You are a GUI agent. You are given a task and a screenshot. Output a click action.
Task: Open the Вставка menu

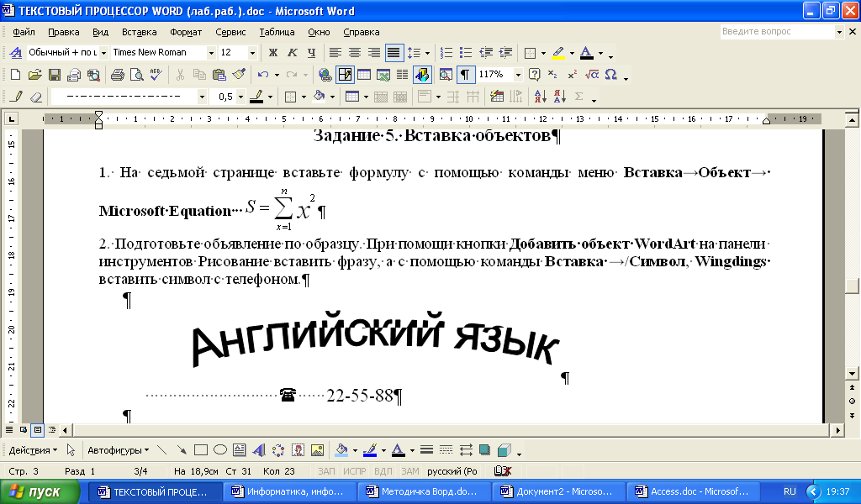coord(139,32)
